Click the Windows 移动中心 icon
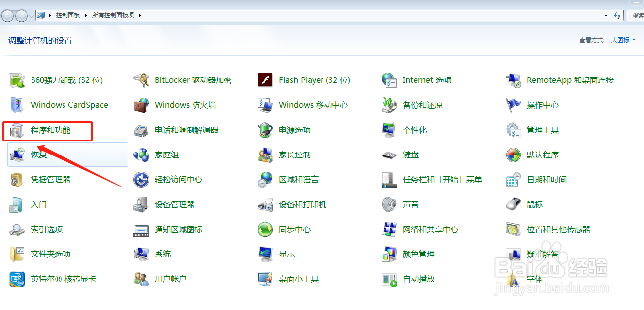The image size is (644, 310). (x=265, y=105)
